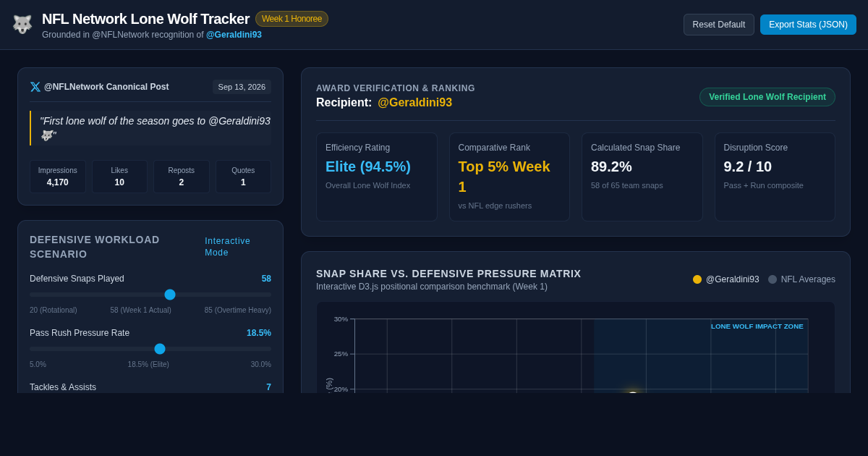Viewport: 868px width, 456px height.
Task: Click the NFL Network Lone Wolf Tracker title
Action: [x=145, y=19]
